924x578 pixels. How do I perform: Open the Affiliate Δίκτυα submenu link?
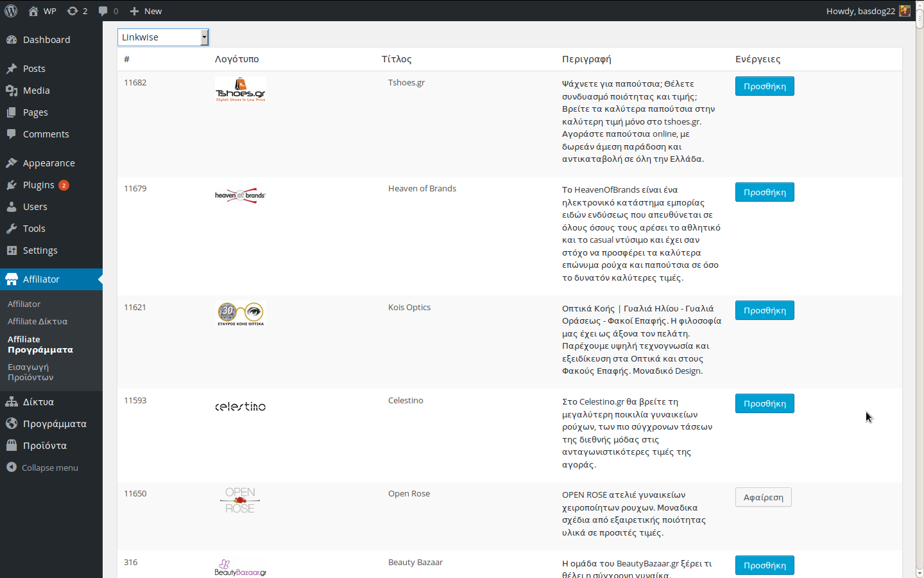pyautogui.click(x=37, y=322)
